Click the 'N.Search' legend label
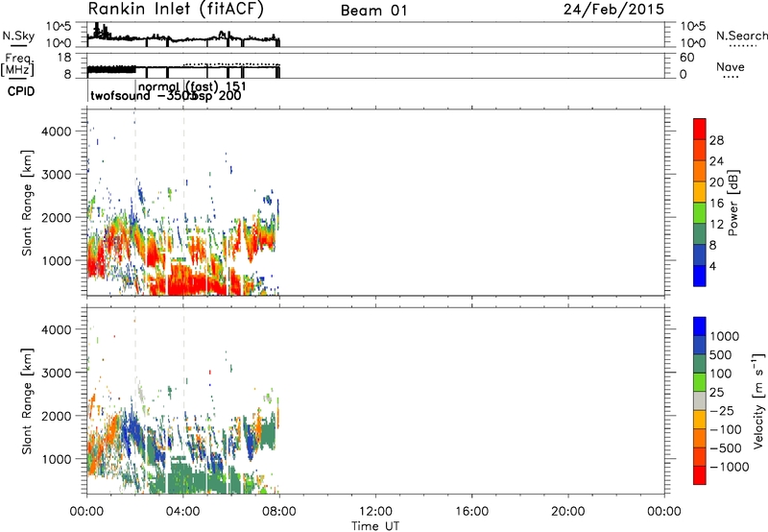 pyautogui.click(x=741, y=36)
